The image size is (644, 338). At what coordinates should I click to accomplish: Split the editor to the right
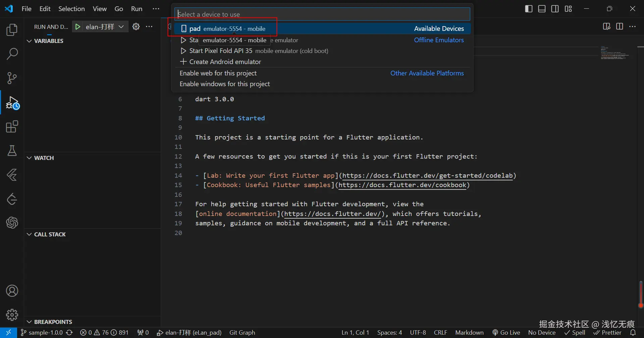[x=620, y=26]
